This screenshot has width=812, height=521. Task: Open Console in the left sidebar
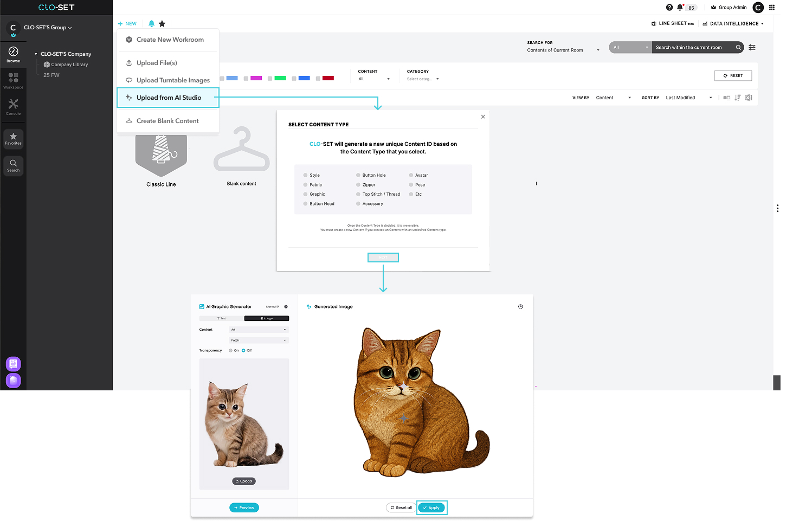click(x=13, y=107)
